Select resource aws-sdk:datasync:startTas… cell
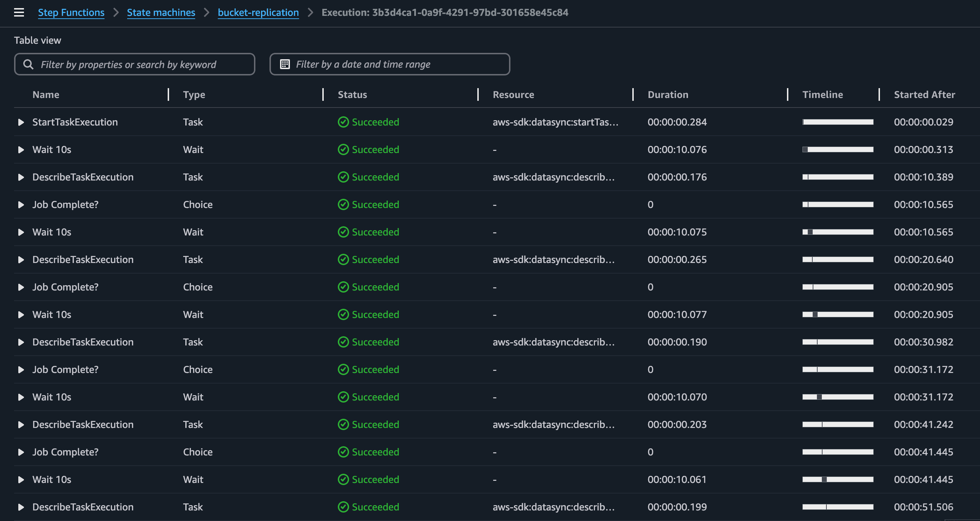Screen dimensions: 980x521 tap(556, 122)
